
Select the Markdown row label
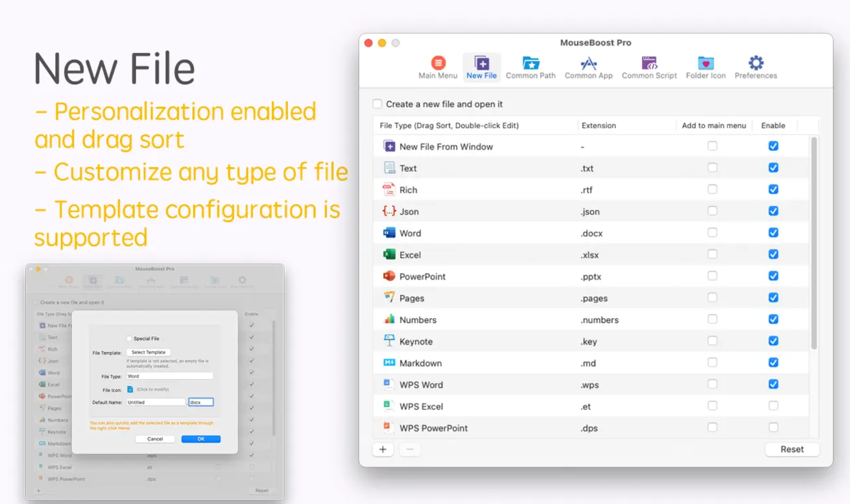(x=420, y=363)
